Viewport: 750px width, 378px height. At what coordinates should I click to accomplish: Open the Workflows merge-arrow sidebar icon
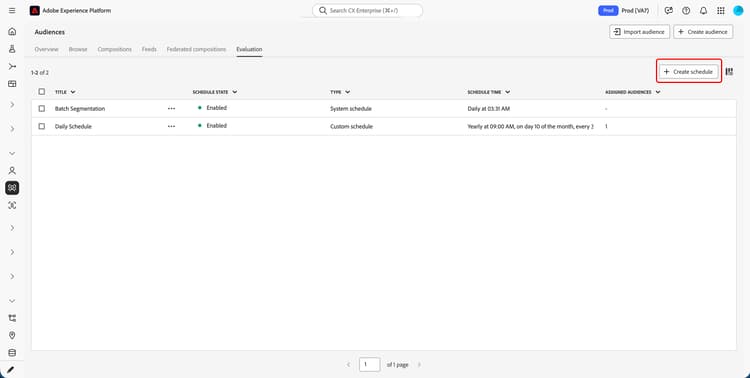[x=12, y=67]
